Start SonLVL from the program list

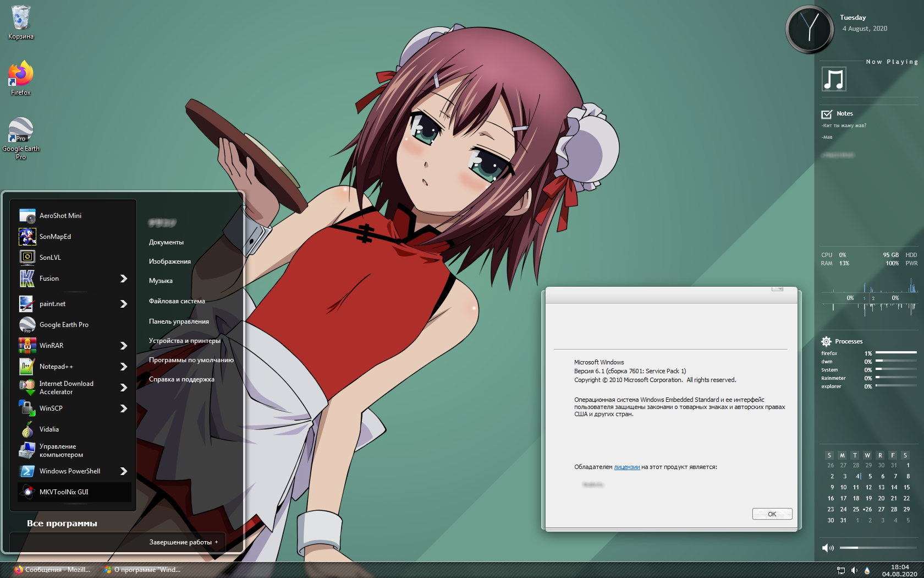pyautogui.click(x=74, y=258)
